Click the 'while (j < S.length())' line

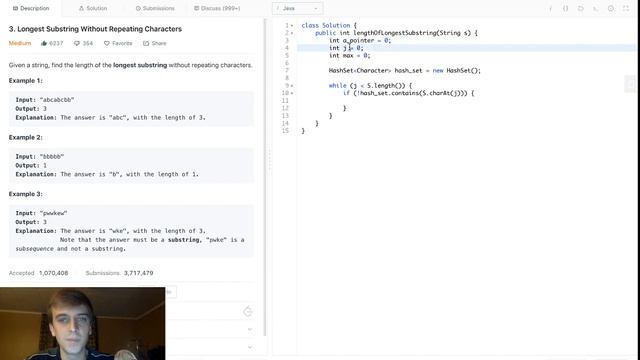pos(370,86)
